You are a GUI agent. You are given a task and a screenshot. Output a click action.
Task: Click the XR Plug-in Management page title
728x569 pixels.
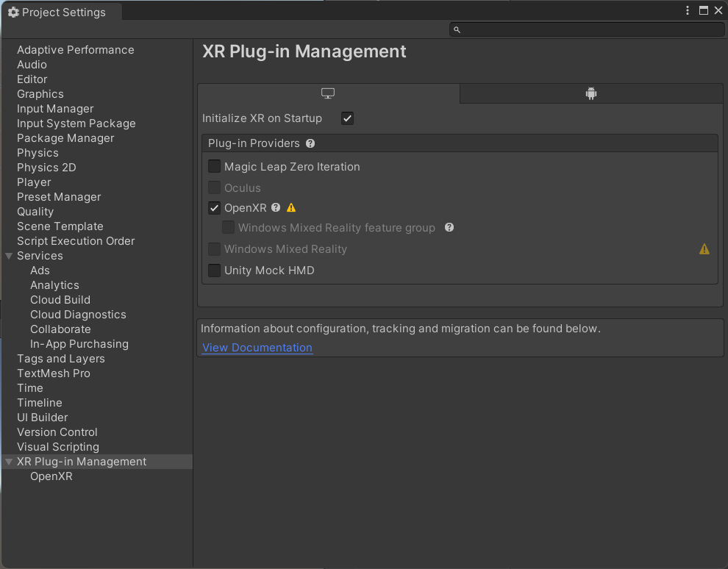[x=304, y=51]
